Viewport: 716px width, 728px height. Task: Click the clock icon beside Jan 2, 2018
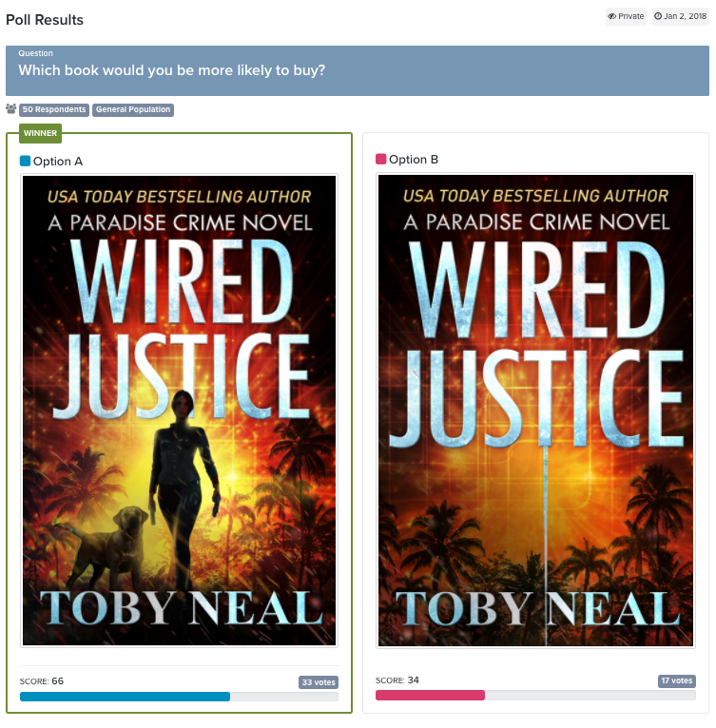pos(658,16)
